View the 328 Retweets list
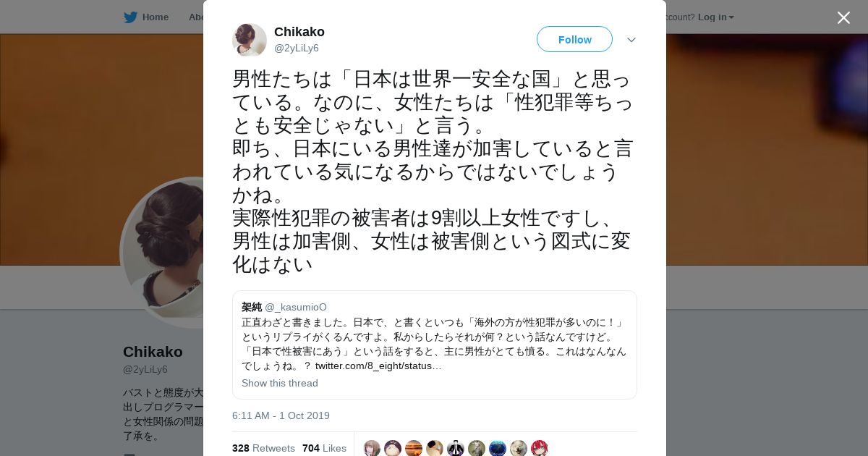 tap(263, 448)
